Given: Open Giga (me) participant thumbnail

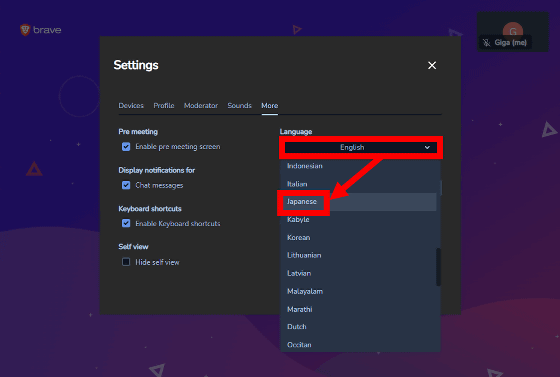Looking at the screenshot, I should point(513,32).
